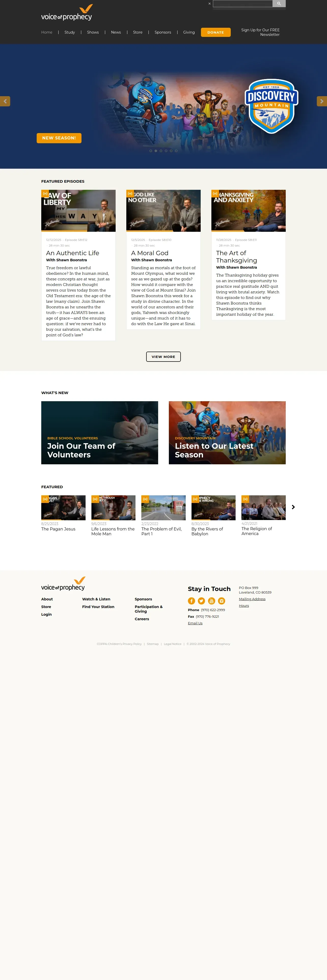327x980 pixels.
Task: Open Join Our Team of Volunteers card
Action: point(100,433)
